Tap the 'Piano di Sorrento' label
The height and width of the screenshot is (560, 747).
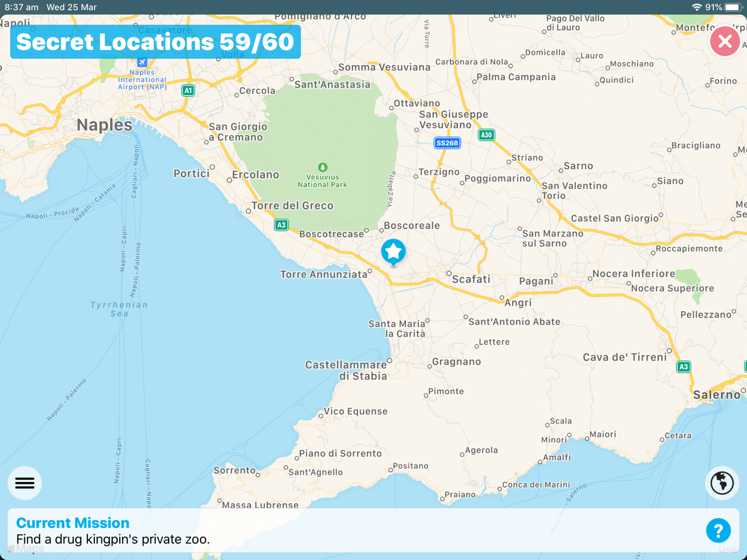coord(340,453)
